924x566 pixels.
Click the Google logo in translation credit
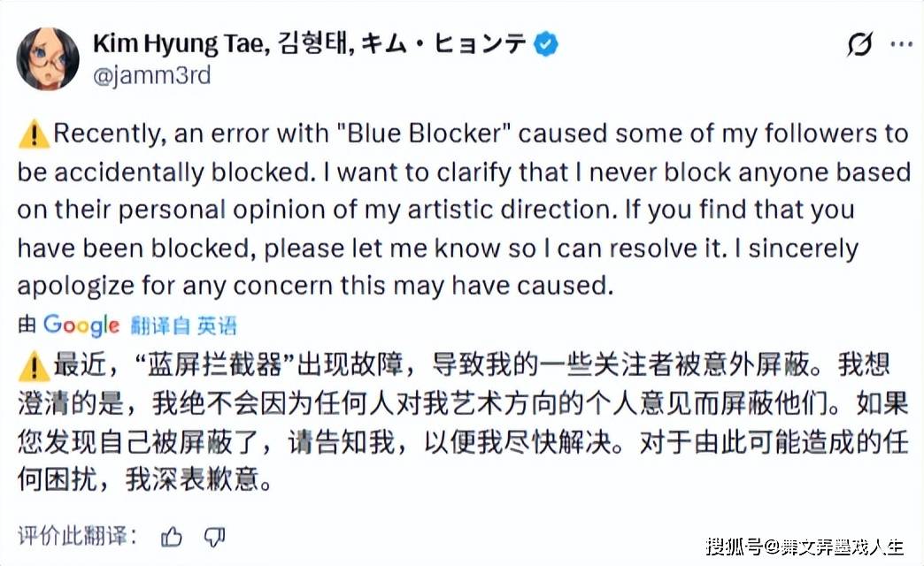coord(81,325)
